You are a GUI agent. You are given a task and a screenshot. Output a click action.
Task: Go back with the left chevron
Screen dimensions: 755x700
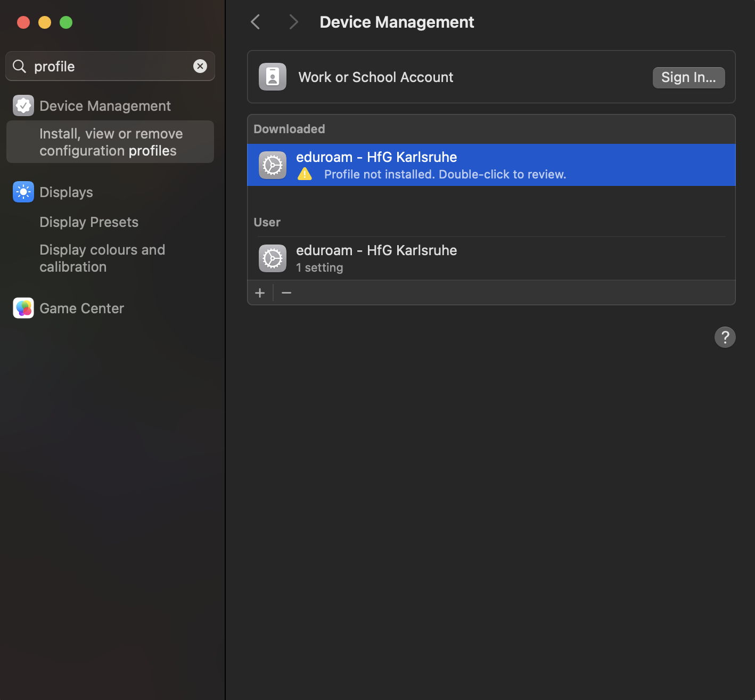(256, 22)
